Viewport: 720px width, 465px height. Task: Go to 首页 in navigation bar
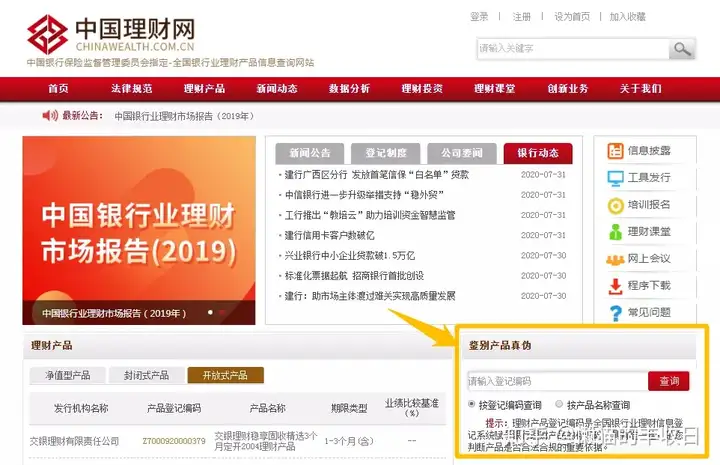click(58, 89)
